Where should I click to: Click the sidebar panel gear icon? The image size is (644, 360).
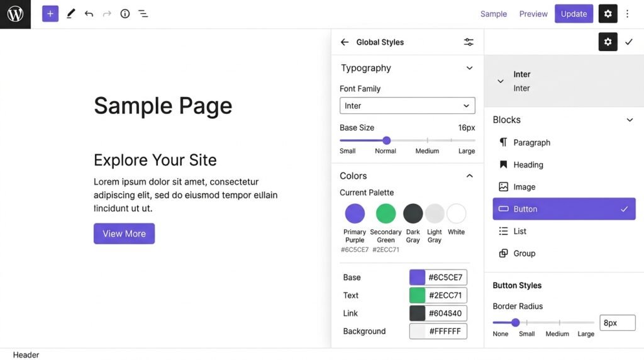(x=608, y=42)
